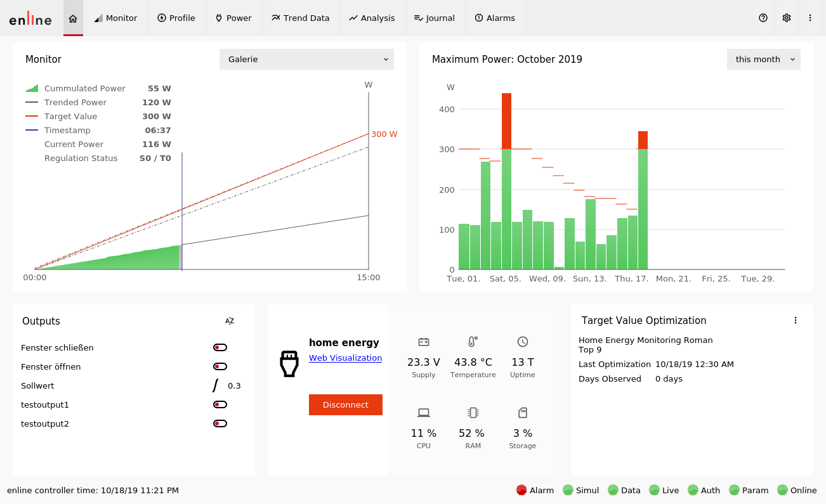Open the Trend Data tab
This screenshot has width=826, height=504.
(x=300, y=18)
